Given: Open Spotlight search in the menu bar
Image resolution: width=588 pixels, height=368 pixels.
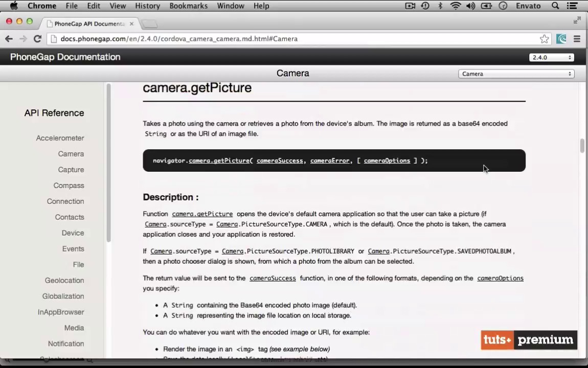Looking at the screenshot, I should click(x=555, y=6).
